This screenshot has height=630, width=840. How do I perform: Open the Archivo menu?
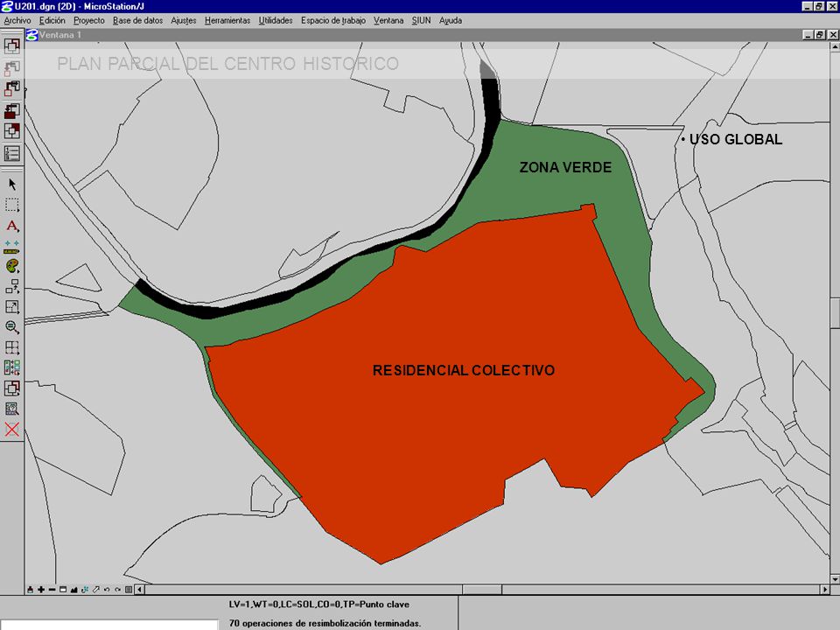17,20
